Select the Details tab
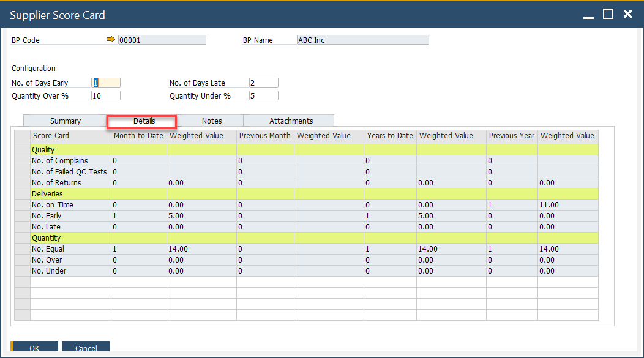This screenshot has height=358, width=644. (141, 121)
